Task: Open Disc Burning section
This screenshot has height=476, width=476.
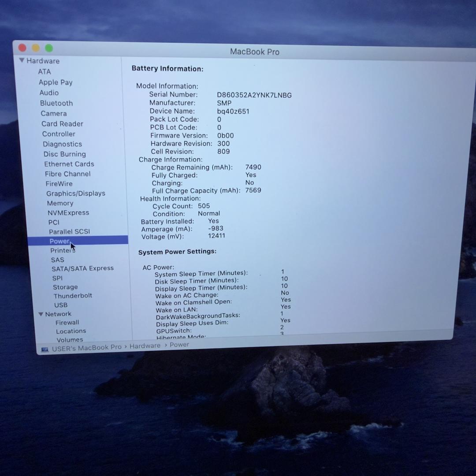Action: pos(65,154)
